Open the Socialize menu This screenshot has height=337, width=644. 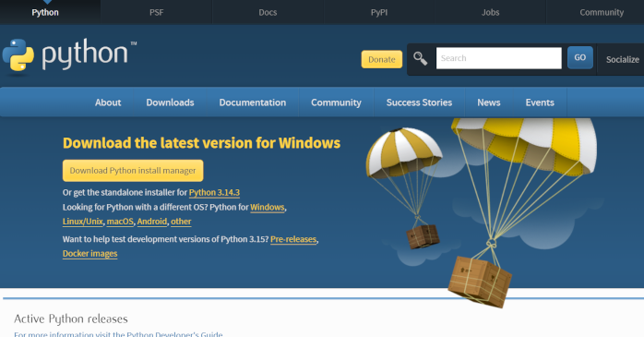622,60
